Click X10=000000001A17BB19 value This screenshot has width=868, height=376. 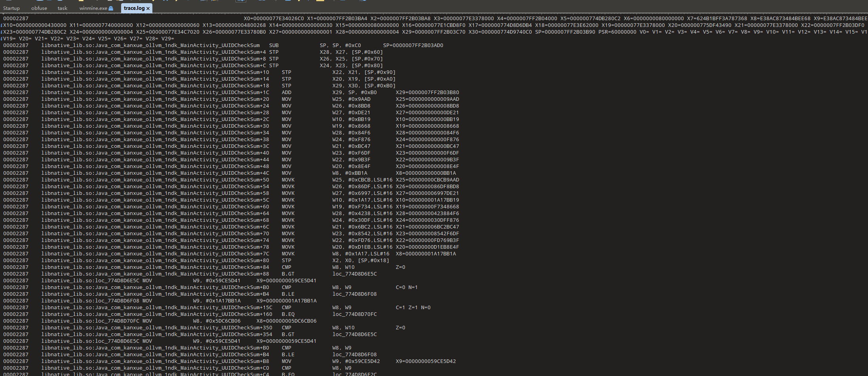point(427,200)
